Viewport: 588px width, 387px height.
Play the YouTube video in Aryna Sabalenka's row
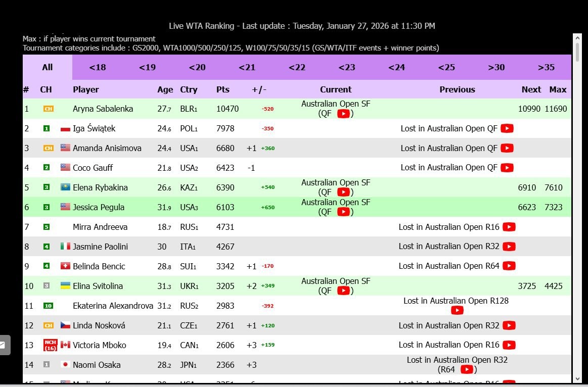343,114
